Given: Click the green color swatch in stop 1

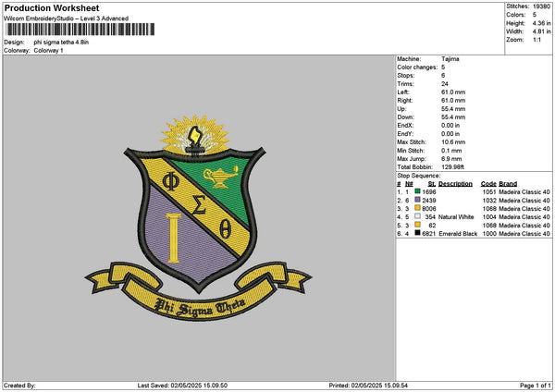Looking at the screenshot, I should [x=417, y=191].
